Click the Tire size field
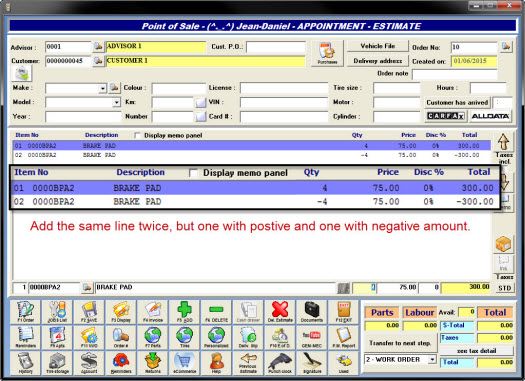 tap(397, 88)
